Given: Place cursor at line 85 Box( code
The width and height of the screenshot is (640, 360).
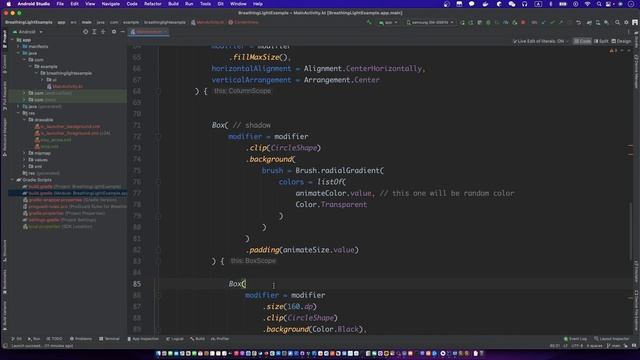Looking at the screenshot, I should (x=237, y=284).
